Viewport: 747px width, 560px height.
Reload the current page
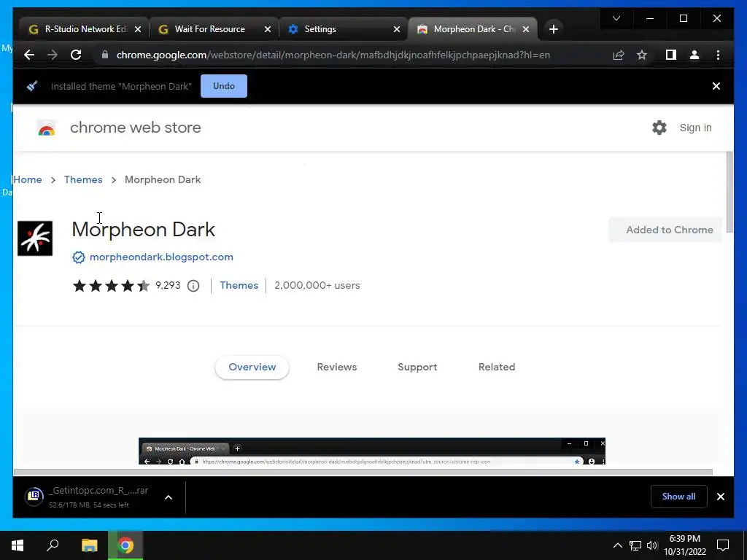[76, 55]
